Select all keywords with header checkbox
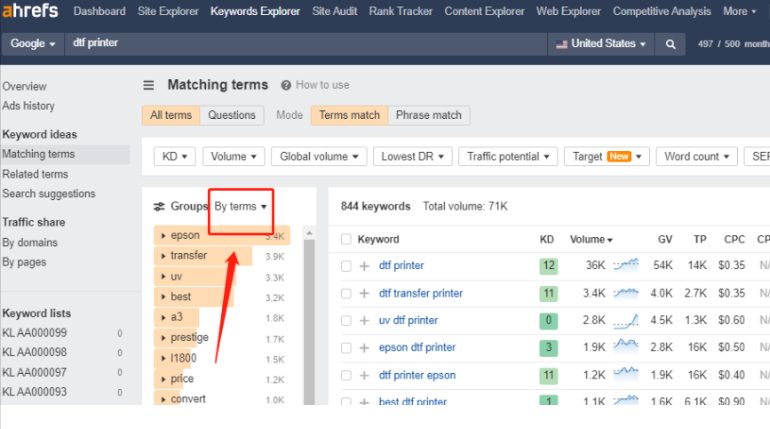 pos(346,239)
